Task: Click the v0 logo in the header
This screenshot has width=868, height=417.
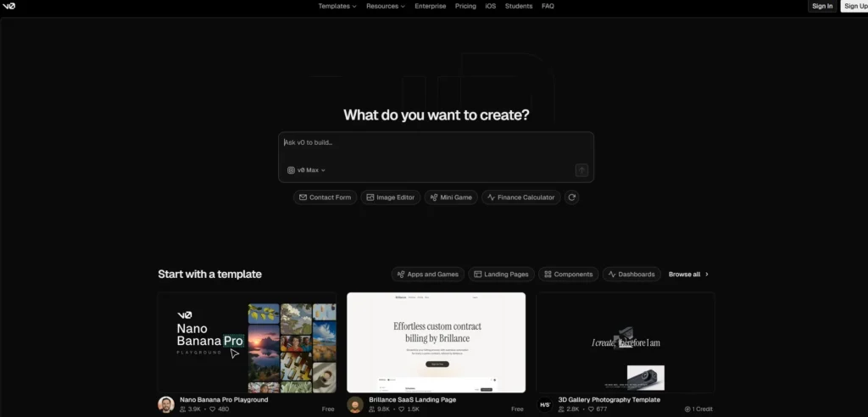Action: pos(8,6)
